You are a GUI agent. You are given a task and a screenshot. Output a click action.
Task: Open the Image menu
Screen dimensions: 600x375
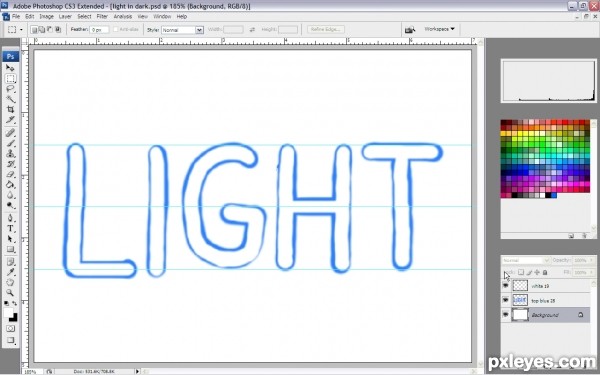click(x=46, y=16)
